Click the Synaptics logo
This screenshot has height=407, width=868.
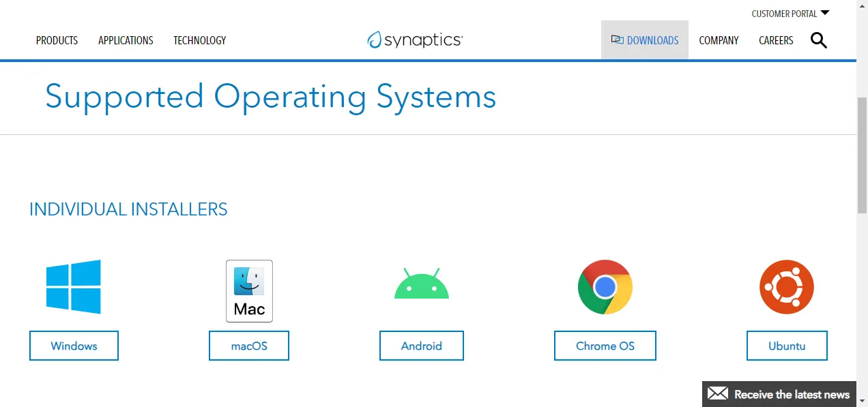tap(415, 40)
